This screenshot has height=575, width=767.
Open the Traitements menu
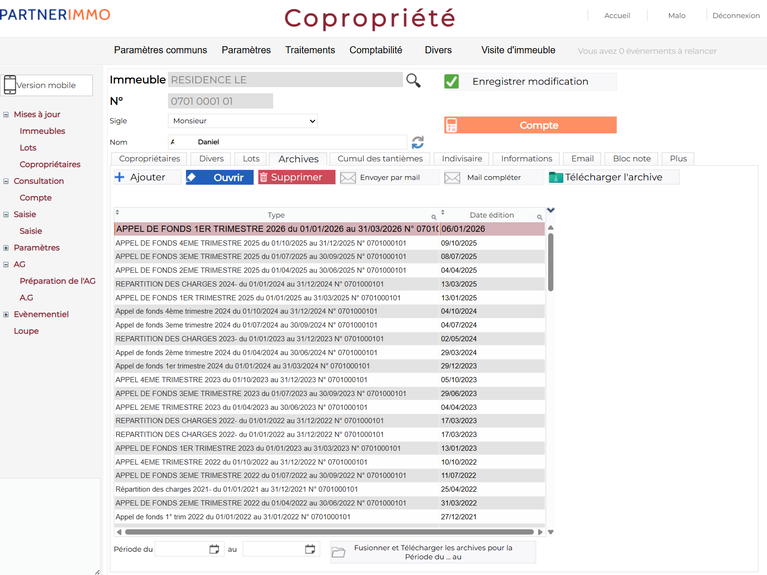pyautogui.click(x=310, y=50)
